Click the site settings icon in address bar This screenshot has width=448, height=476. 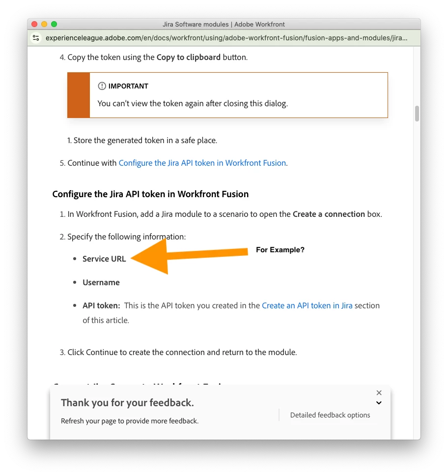tap(36, 38)
